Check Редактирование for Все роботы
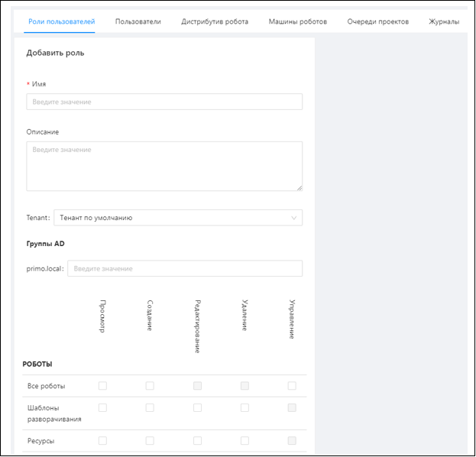The image size is (476, 457). pyautogui.click(x=197, y=386)
